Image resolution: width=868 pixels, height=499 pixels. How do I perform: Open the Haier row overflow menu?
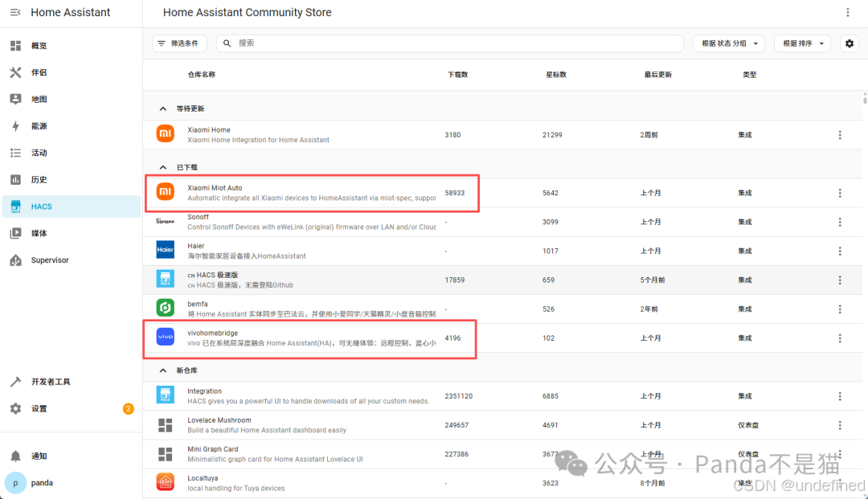click(x=840, y=252)
